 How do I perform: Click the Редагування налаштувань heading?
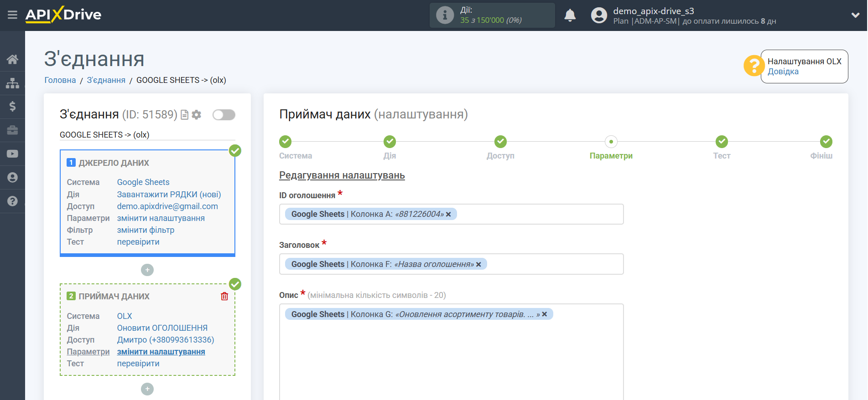click(342, 175)
